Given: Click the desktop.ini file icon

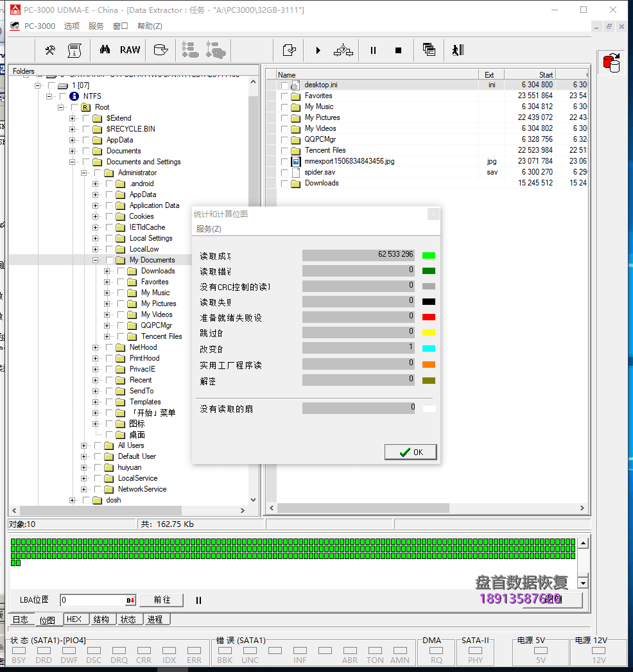Looking at the screenshot, I should pyautogui.click(x=295, y=85).
